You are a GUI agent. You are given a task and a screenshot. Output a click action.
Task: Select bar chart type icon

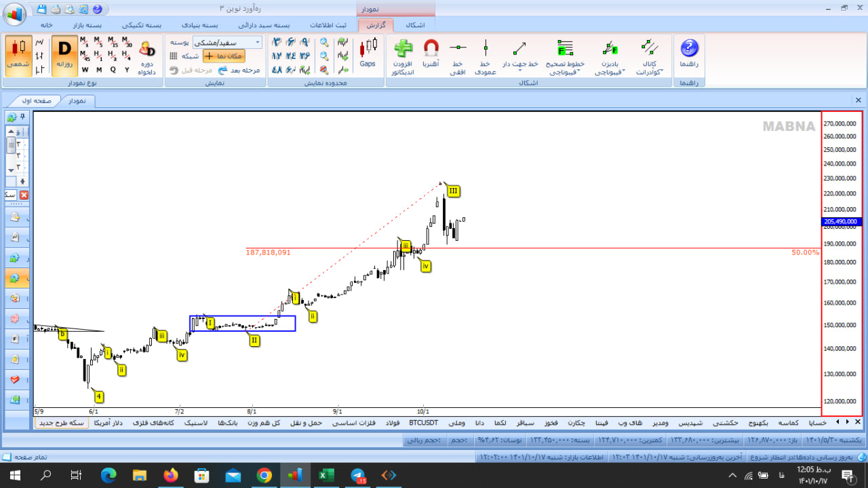(x=39, y=56)
